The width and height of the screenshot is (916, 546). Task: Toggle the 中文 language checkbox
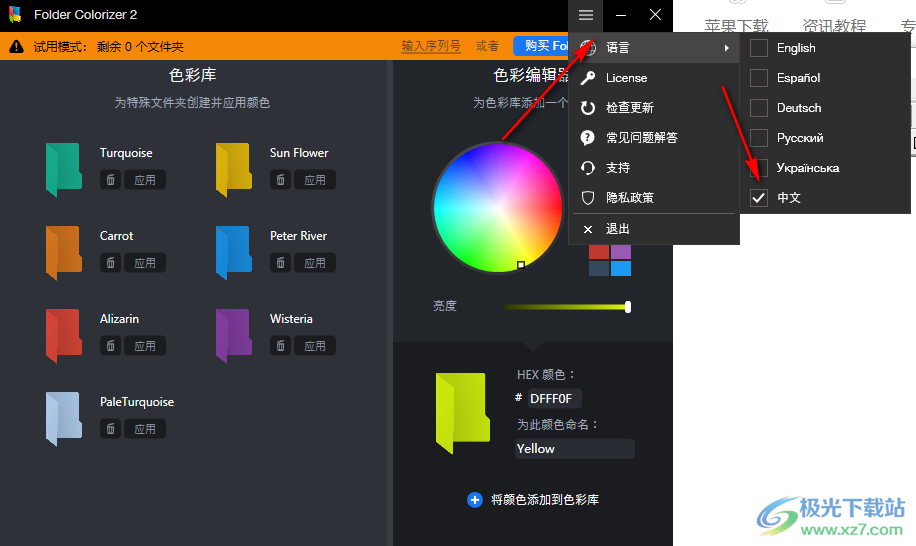(759, 198)
